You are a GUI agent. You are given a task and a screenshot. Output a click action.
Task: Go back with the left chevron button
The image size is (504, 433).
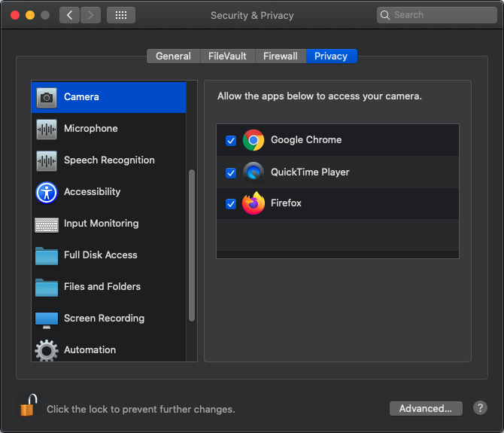coord(69,15)
